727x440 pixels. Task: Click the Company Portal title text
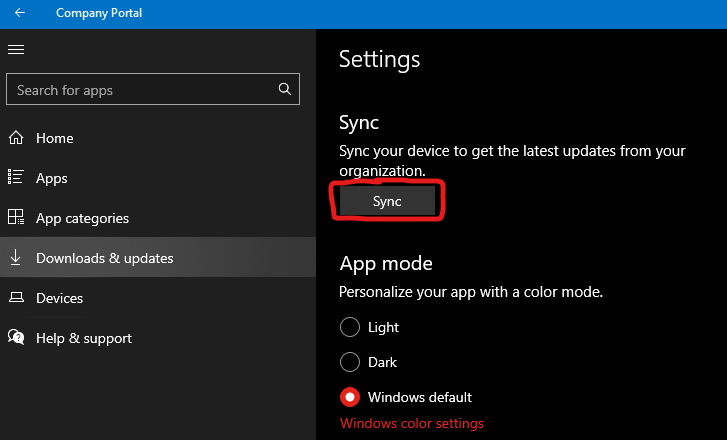99,13
